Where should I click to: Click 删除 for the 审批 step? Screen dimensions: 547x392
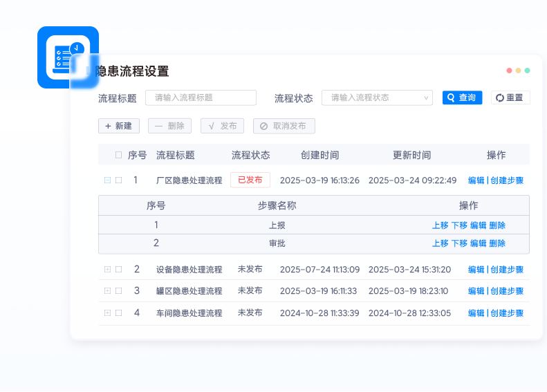pyautogui.click(x=497, y=243)
